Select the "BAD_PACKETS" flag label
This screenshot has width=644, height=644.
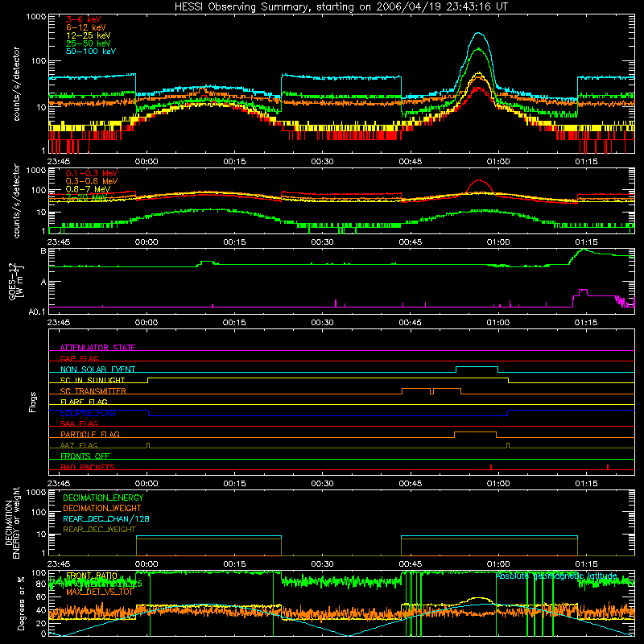tap(88, 467)
